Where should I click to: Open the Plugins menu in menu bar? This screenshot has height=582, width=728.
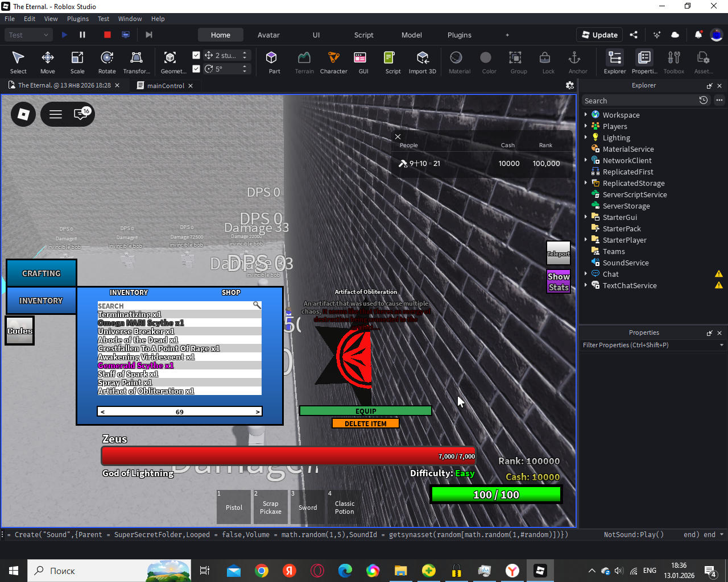[x=78, y=19]
